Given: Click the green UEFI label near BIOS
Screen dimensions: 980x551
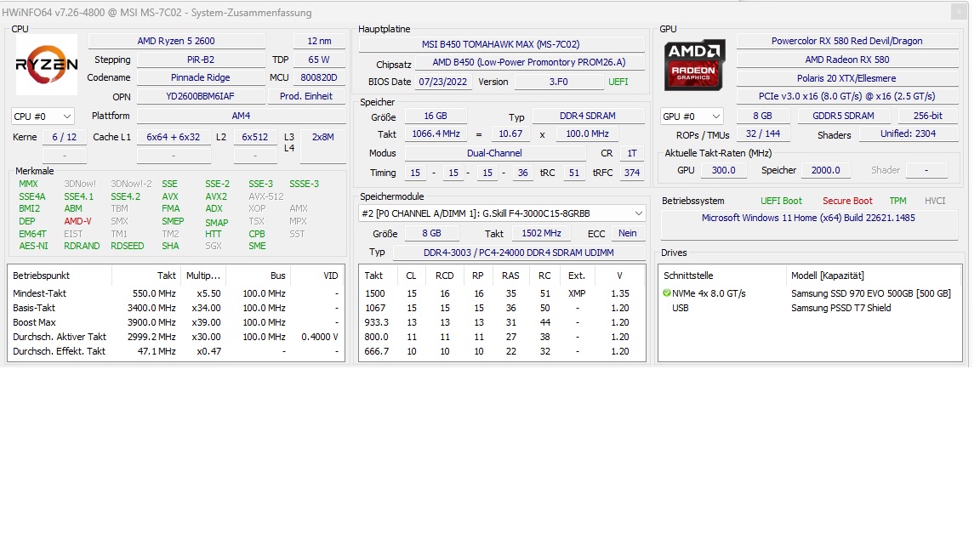Looking at the screenshot, I should pyautogui.click(x=618, y=82).
